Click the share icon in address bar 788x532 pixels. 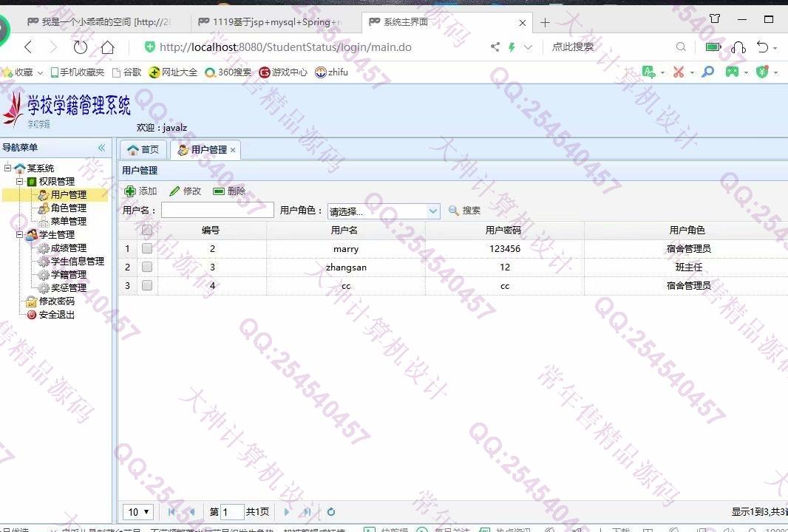point(495,47)
